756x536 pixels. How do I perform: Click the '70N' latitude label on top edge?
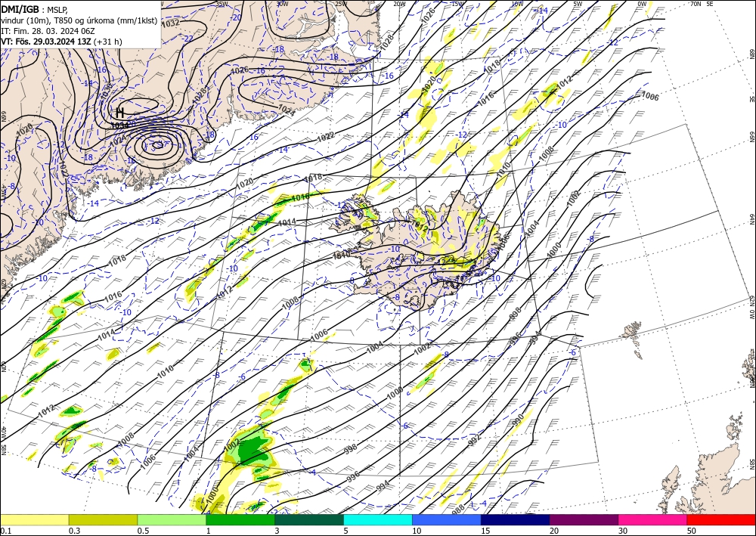pyautogui.click(x=696, y=4)
